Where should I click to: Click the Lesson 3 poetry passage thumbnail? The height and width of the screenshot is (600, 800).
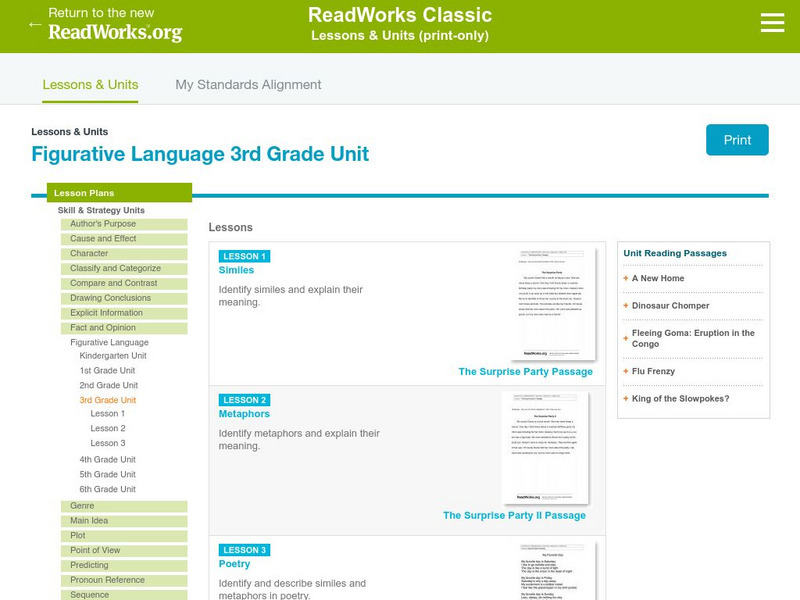[x=553, y=571]
